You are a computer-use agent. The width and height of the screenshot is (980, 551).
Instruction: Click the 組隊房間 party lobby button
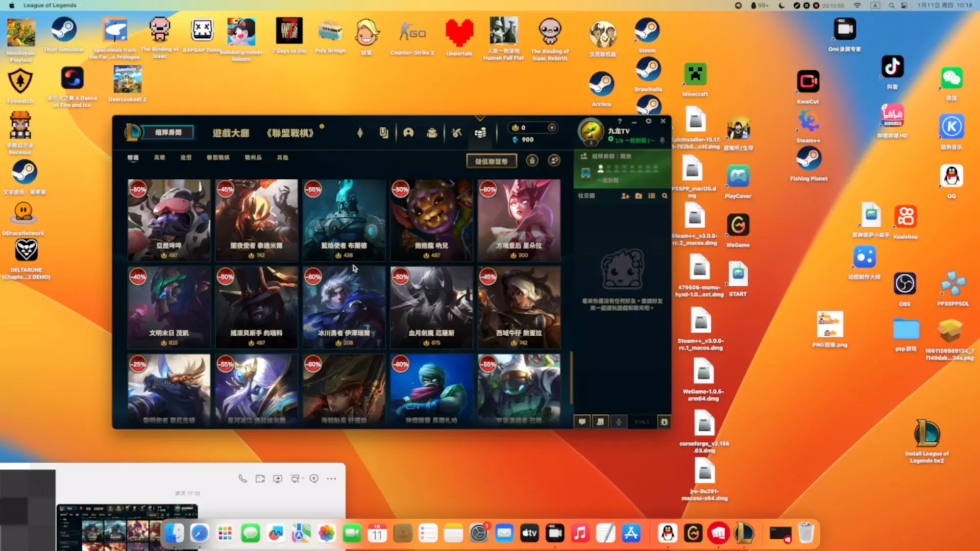pos(168,133)
